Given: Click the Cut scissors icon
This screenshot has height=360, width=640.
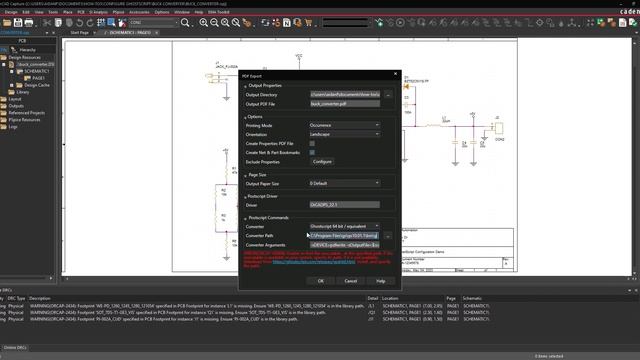Looking at the screenshot, I should click(x=47, y=22).
